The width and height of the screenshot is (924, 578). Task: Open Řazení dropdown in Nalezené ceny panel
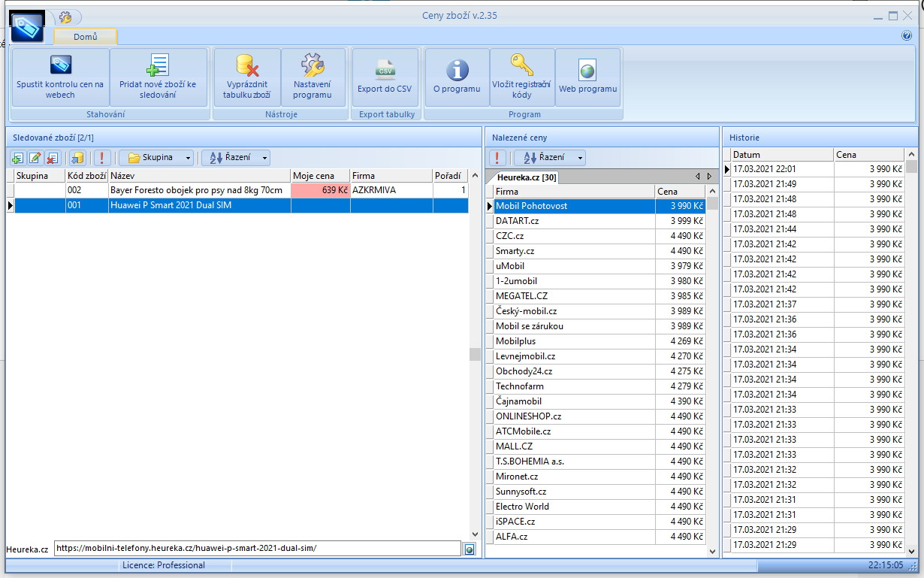[x=549, y=158]
